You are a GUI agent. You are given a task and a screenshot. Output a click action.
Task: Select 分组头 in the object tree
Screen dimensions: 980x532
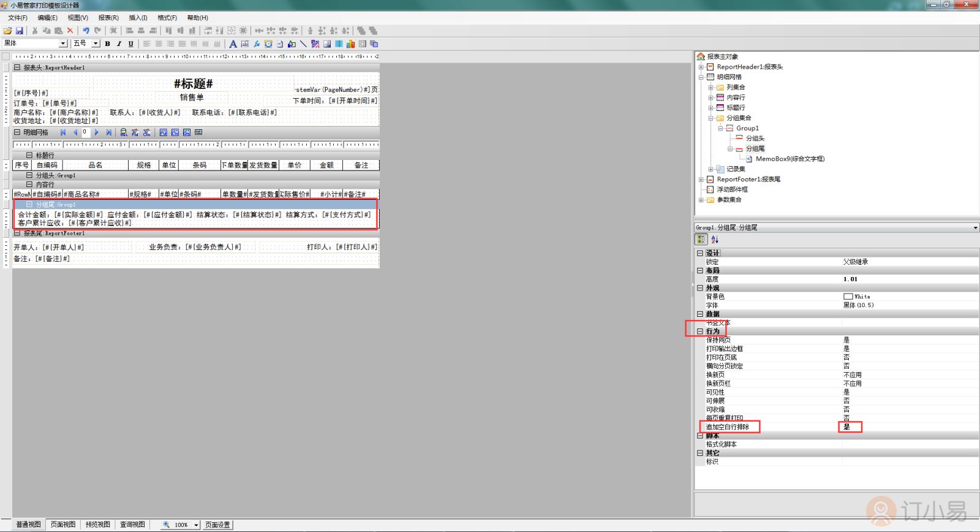point(755,139)
